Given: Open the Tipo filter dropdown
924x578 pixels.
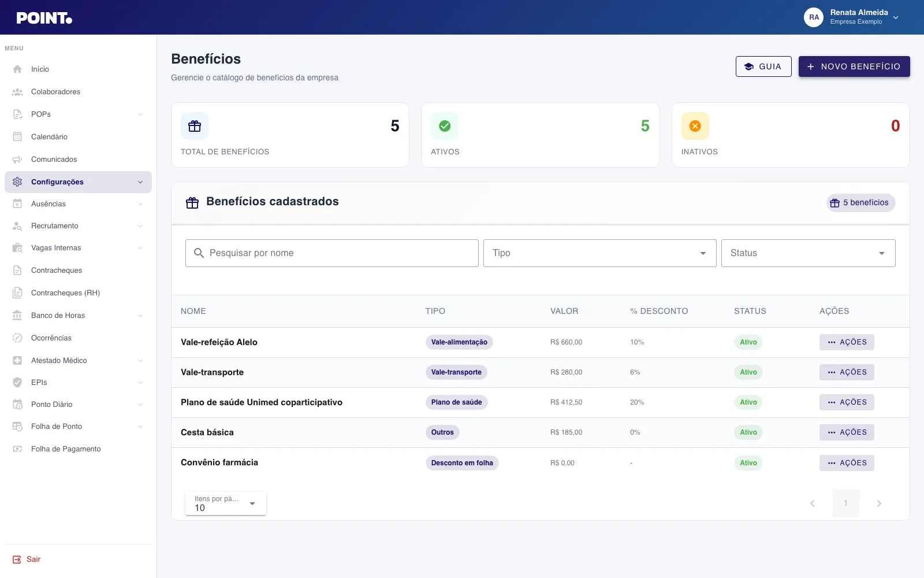Looking at the screenshot, I should 600,253.
